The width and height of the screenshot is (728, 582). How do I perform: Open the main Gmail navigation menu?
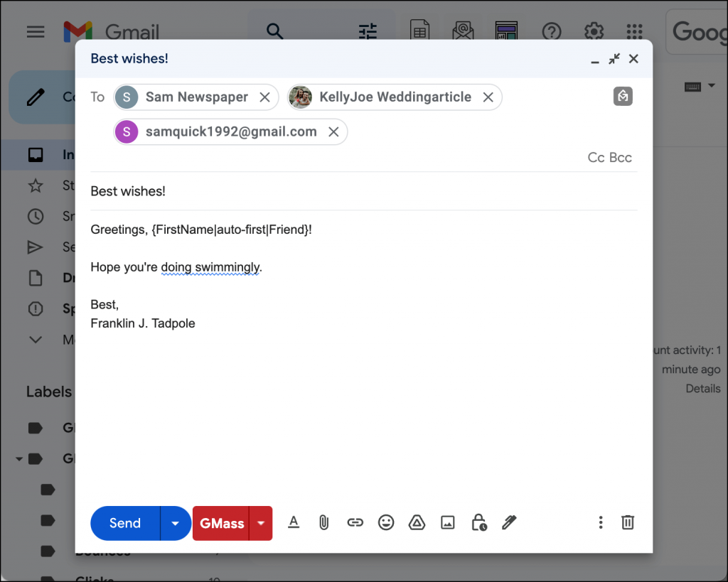[x=36, y=31]
